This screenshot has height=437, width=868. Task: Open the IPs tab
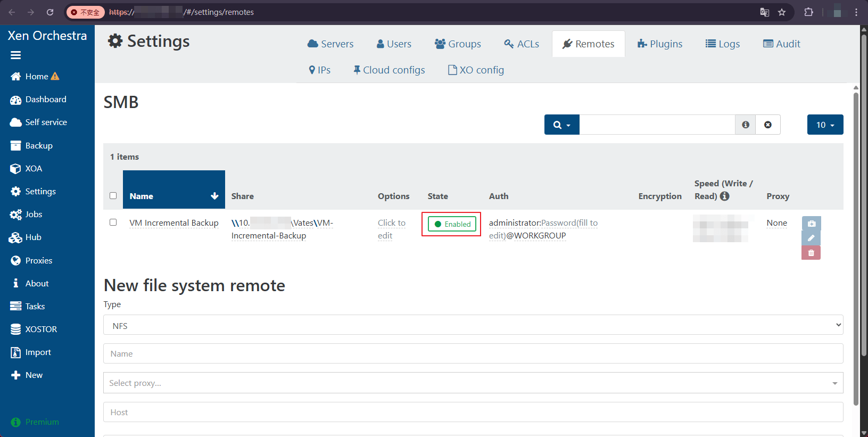pos(319,70)
